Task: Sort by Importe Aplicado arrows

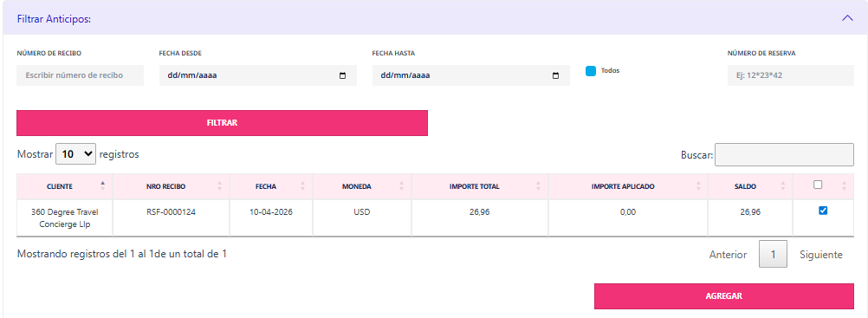Action: tap(698, 186)
